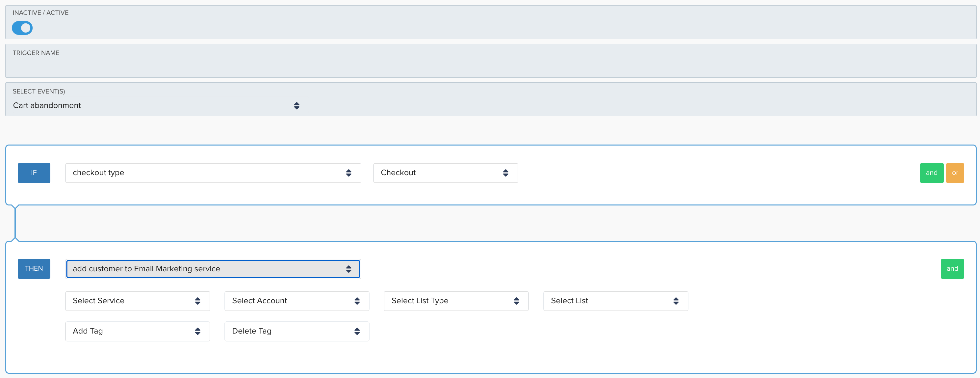Add an 'and' condition to IF block
This screenshot has height=378, width=980.
coord(931,173)
